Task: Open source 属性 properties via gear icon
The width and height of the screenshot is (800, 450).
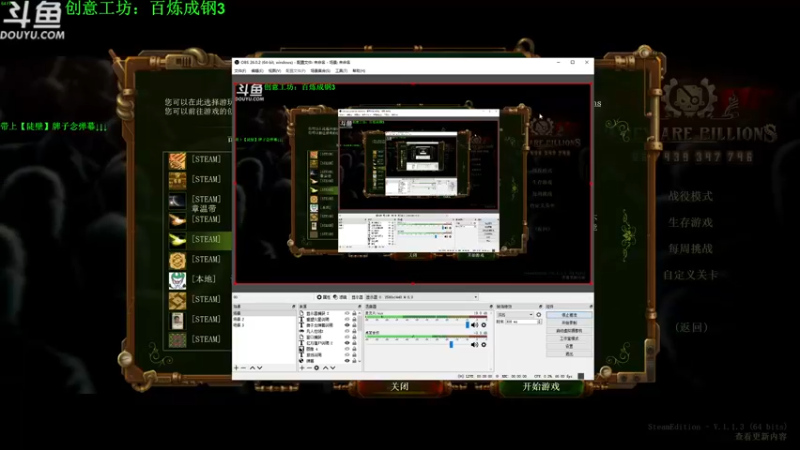Action: coord(323,297)
